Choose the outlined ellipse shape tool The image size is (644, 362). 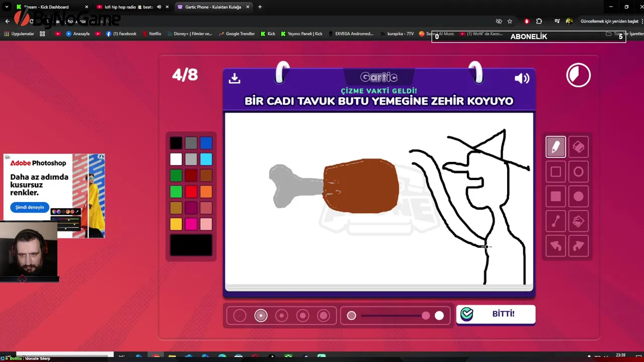pos(578,172)
